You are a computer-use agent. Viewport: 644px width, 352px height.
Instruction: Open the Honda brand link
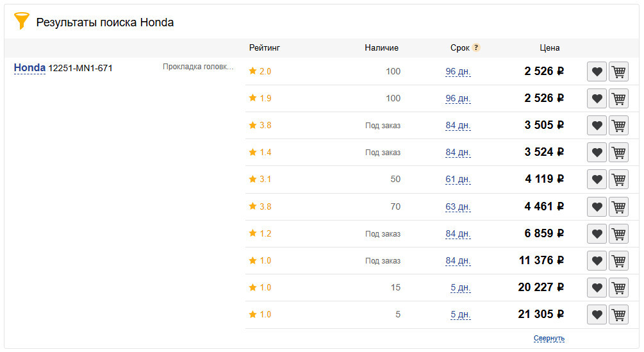29,67
